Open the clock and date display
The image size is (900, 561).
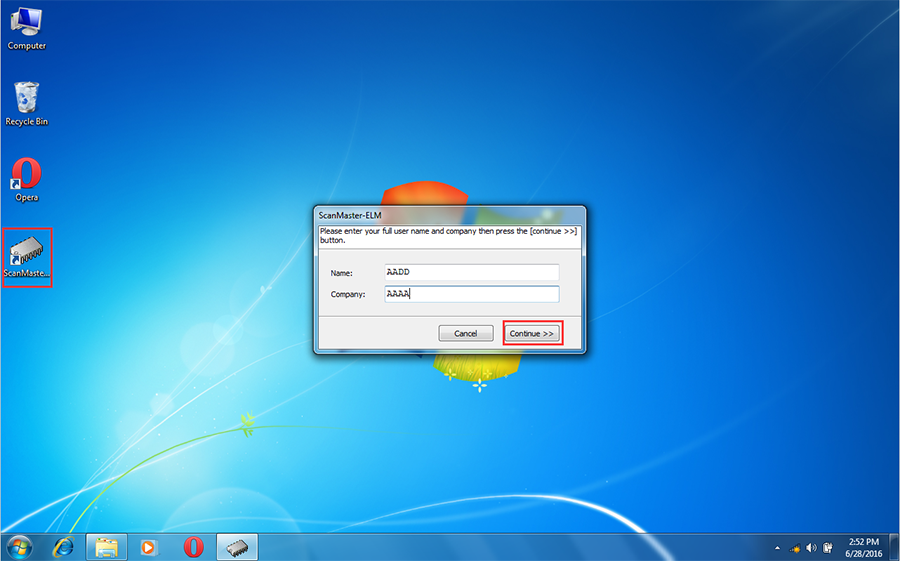tap(863, 547)
